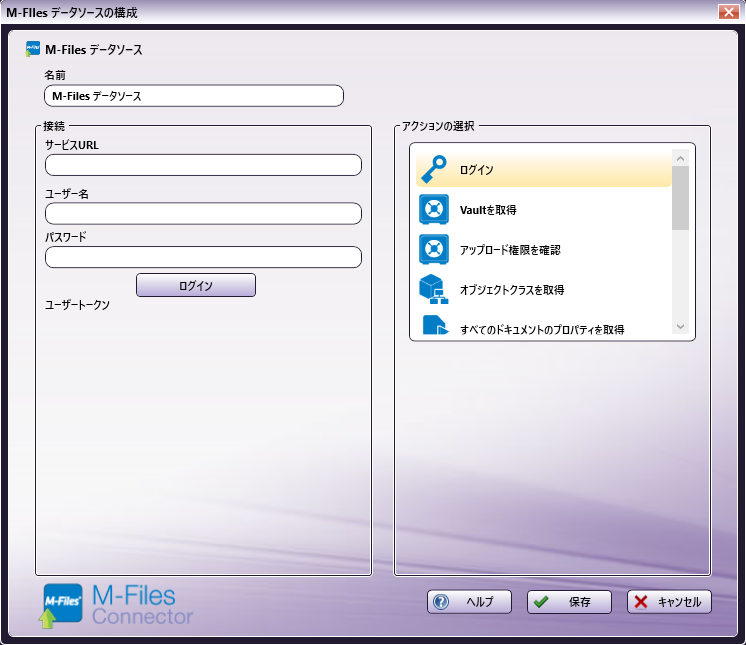Screen dimensions: 746x645
Task: Select すべてのドキュメントのプロパティを取得 action
Action: [x=543, y=326]
